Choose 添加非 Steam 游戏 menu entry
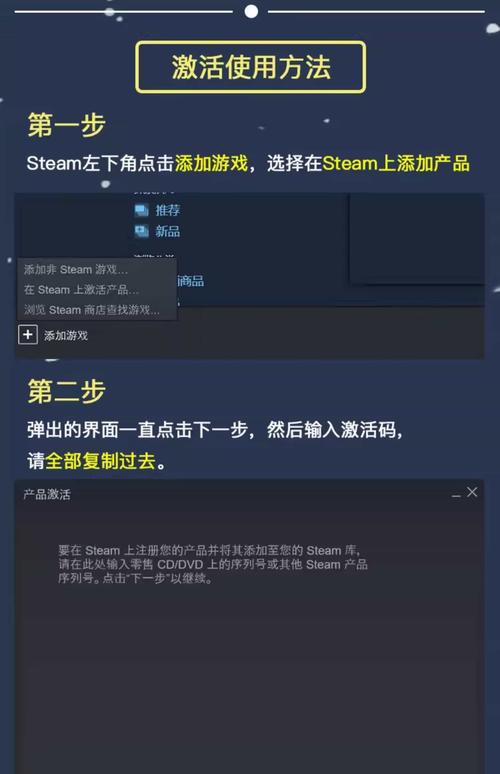This screenshot has height=774, width=500. click(76, 270)
